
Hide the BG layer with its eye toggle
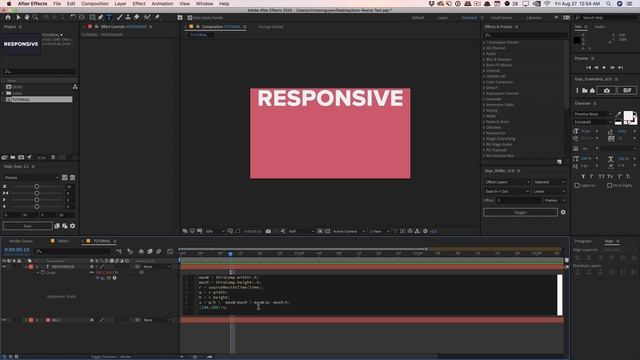[x=4, y=320]
